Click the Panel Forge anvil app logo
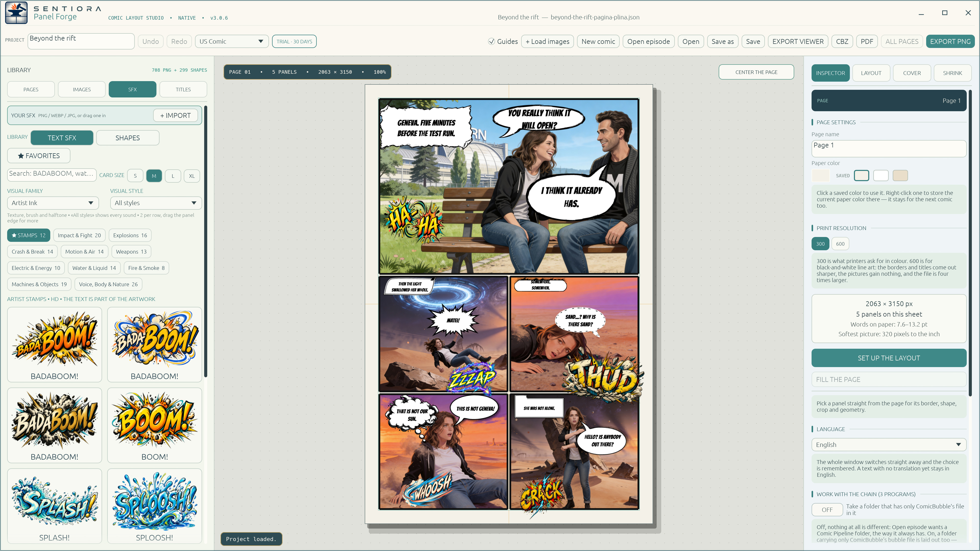 click(16, 12)
